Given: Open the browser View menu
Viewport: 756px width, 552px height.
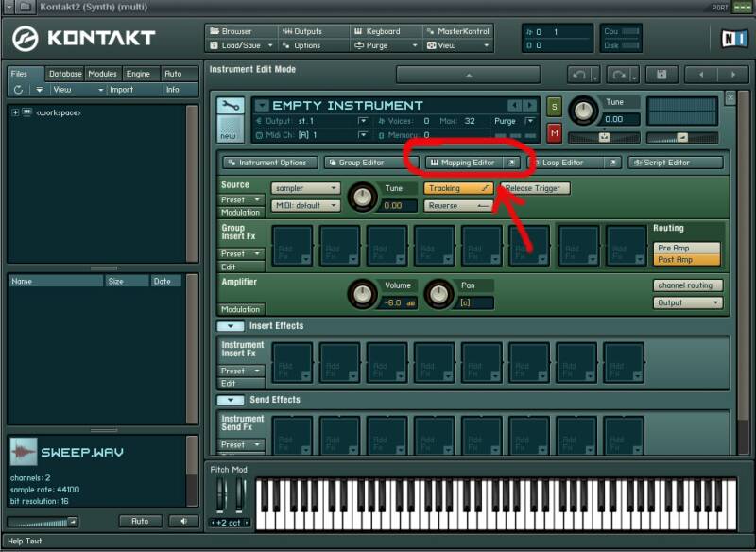Looking at the screenshot, I should [x=77, y=90].
